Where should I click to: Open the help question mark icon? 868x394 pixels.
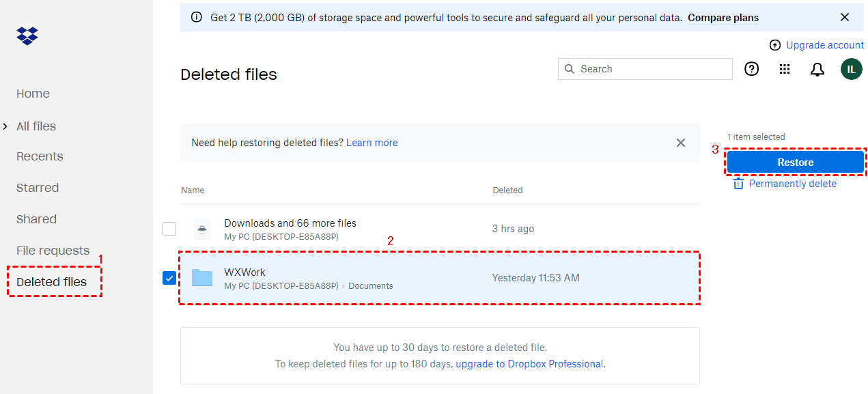point(751,69)
